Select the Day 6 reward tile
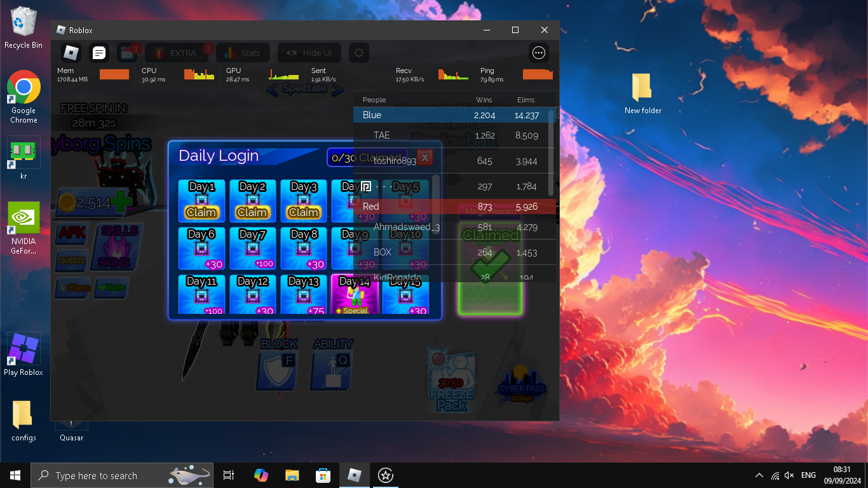Image resolution: width=868 pixels, height=488 pixels. (201, 248)
